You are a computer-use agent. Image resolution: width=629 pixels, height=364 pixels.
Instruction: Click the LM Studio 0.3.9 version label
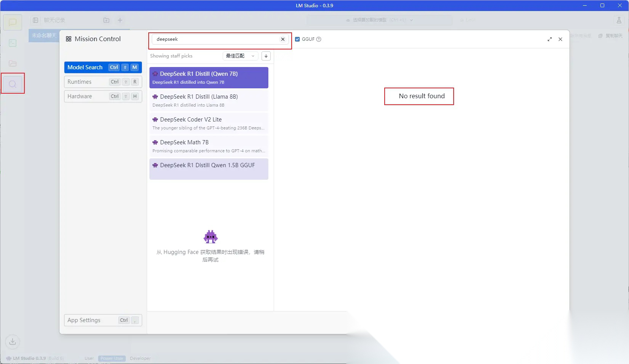pyautogui.click(x=29, y=358)
